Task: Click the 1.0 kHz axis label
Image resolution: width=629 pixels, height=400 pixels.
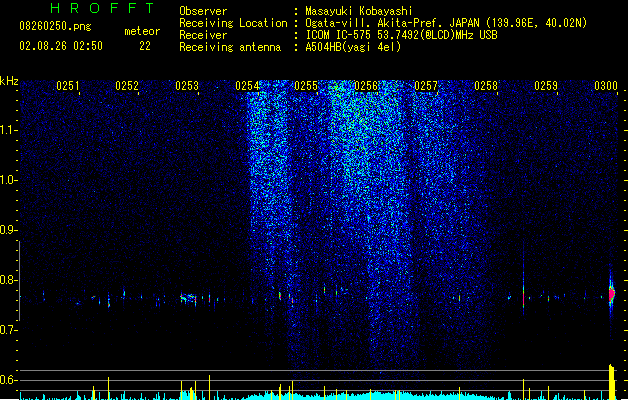Action: coord(8,180)
